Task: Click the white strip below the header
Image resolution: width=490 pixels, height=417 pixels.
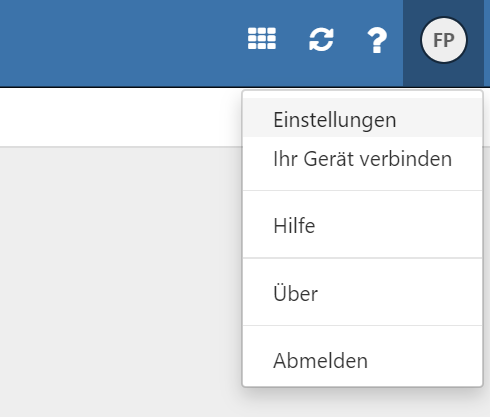Action: pyautogui.click(x=120, y=117)
